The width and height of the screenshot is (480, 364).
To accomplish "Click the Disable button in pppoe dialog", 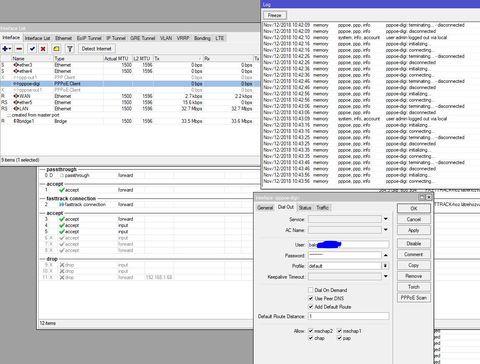I will tap(414, 244).
